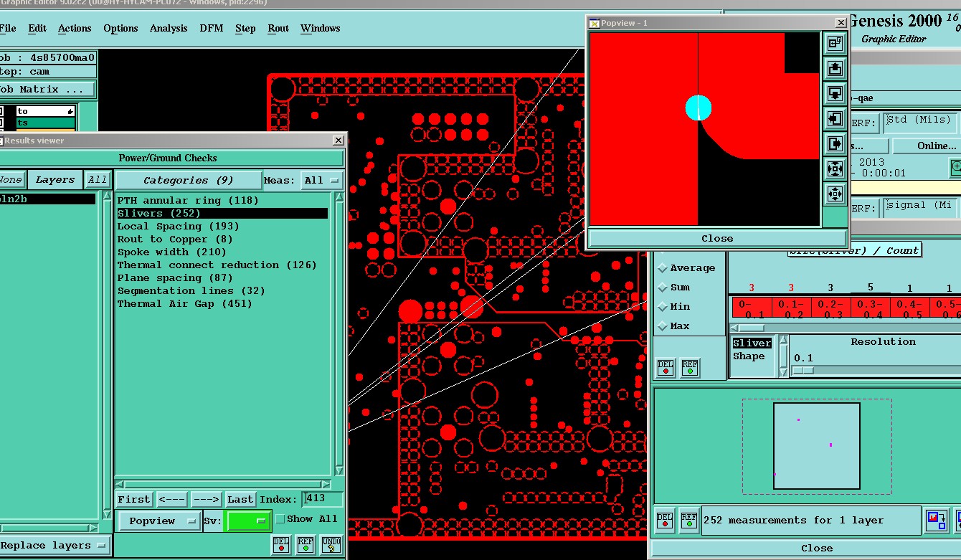Click the UNDO icon in Results viewer
This screenshot has width=961, height=560.
tap(331, 544)
